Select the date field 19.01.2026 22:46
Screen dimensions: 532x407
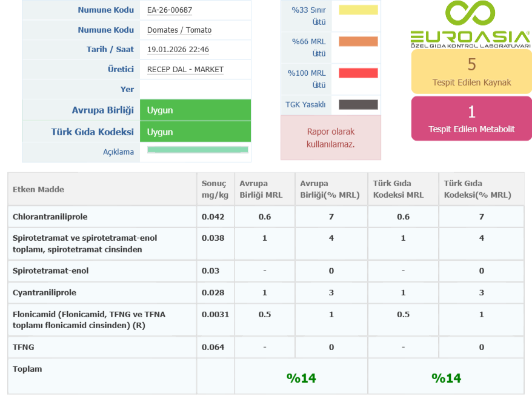(x=178, y=50)
